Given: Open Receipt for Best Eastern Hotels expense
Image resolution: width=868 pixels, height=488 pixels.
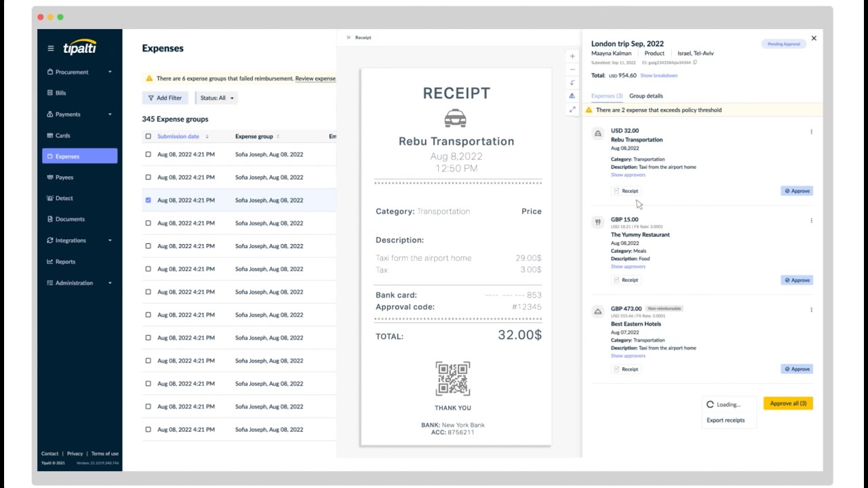Looking at the screenshot, I should (626, 369).
